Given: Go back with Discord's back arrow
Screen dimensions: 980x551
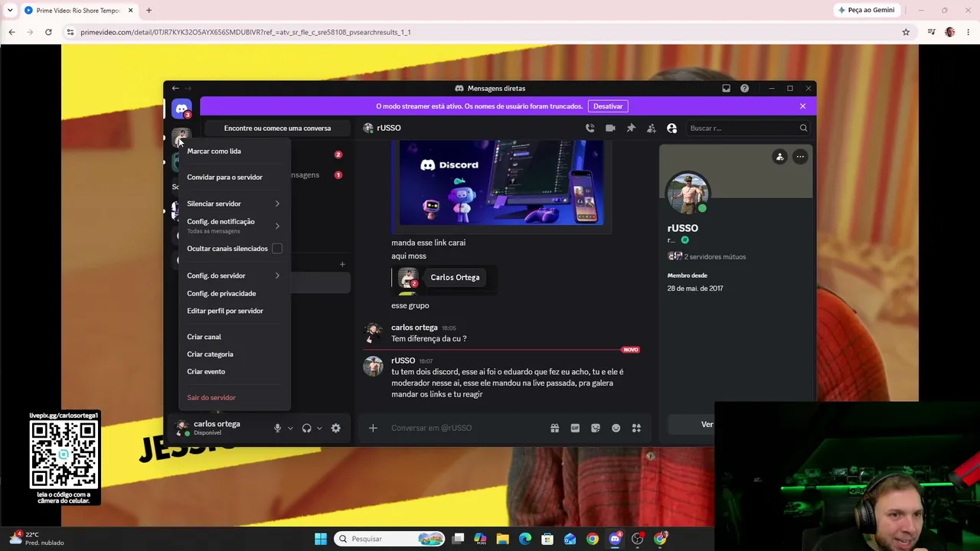Looking at the screenshot, I should coord(175,88).
